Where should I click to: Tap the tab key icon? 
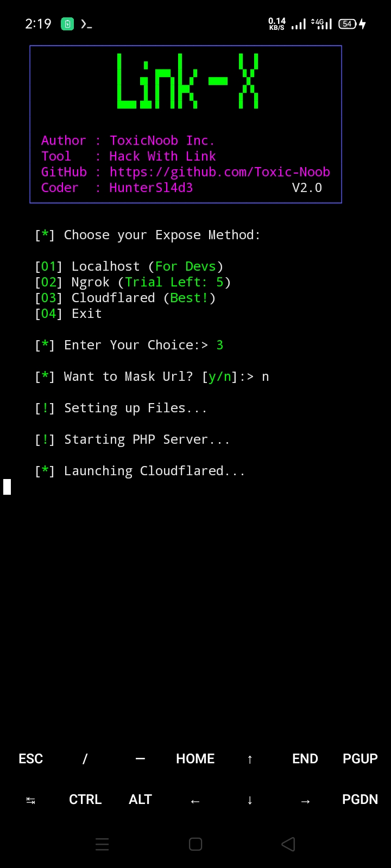tap(31, 800)
